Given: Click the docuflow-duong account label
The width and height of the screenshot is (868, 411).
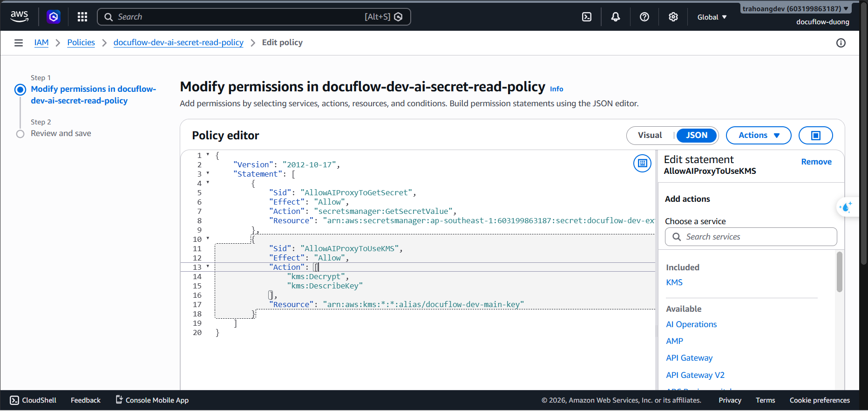Looking at the screenshot, I should tap(823, 22).
